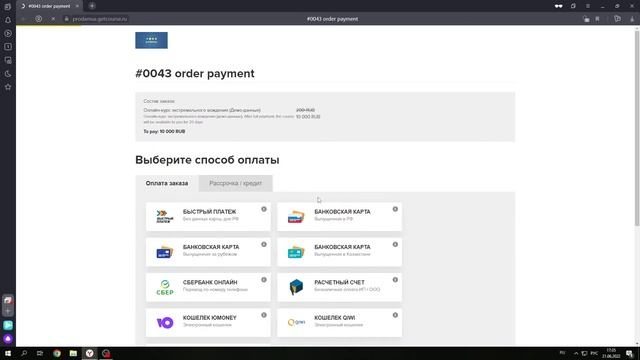The width and height of the screenshot is (640, 360).
Task: Click the Выберите способ оплаты heading
Action: (x=207, y=160)
